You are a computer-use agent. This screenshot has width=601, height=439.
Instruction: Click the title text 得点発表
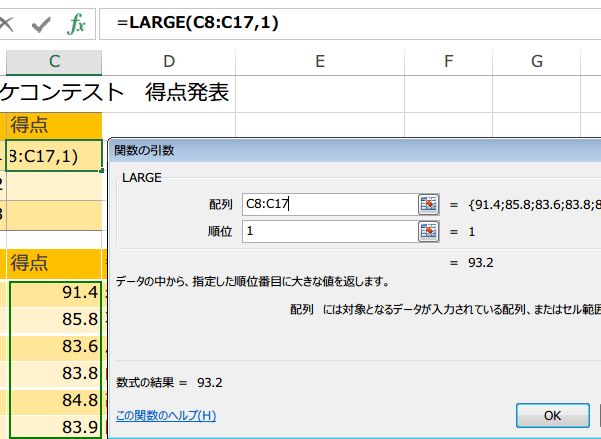[187, 93]
